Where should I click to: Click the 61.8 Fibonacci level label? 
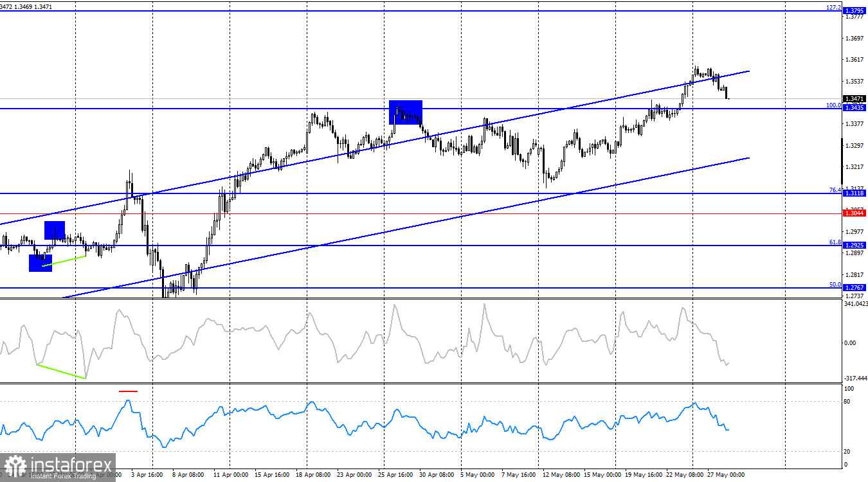point(835,242)
